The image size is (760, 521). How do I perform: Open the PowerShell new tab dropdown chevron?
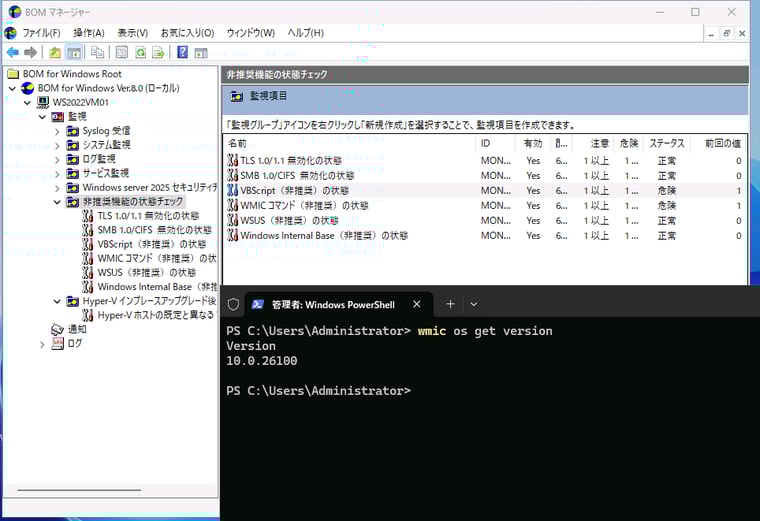[x=474, y=304]
